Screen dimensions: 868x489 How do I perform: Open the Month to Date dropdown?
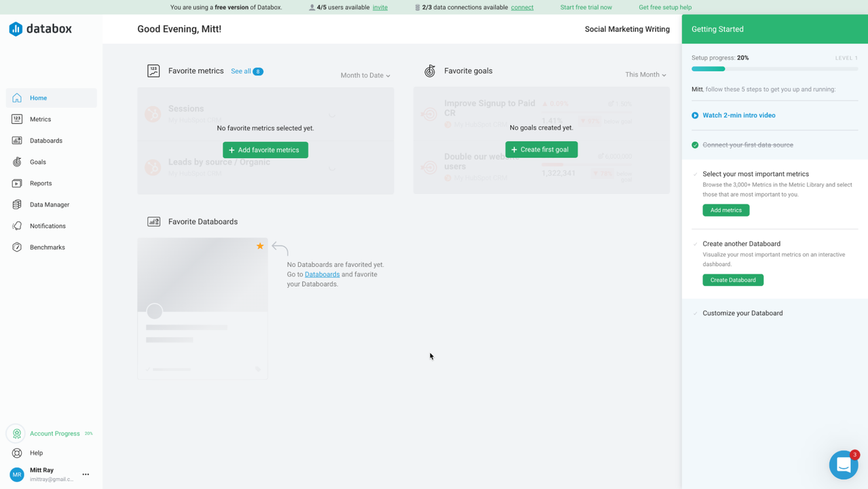364,75
